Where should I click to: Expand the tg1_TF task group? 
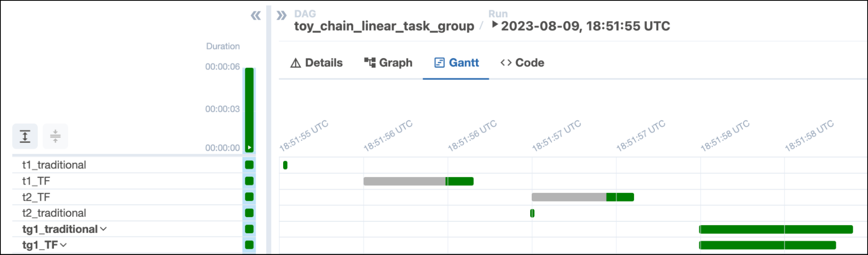[x=64, y=245]
